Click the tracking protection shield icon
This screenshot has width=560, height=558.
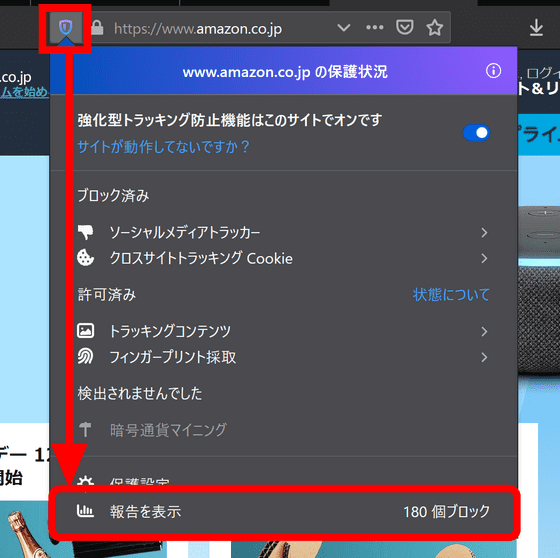click(x=66, y=28)
